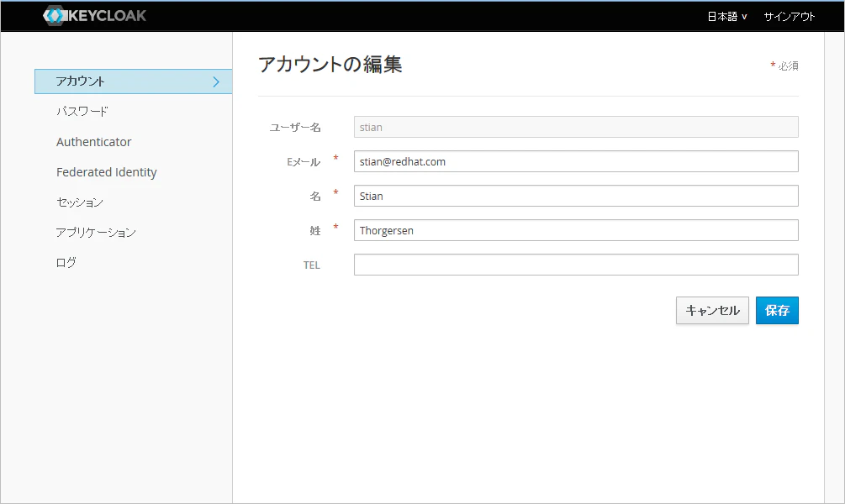The width and height of the screenshot is (845, 504).
Task: Focus the 名 field containing Stian
Action: tap(576, 196)
